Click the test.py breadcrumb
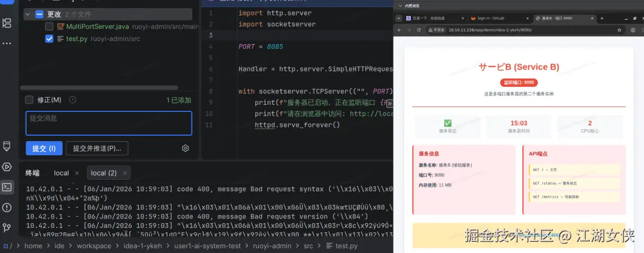The width and height of the screenshot is (644, 253). 342,246
